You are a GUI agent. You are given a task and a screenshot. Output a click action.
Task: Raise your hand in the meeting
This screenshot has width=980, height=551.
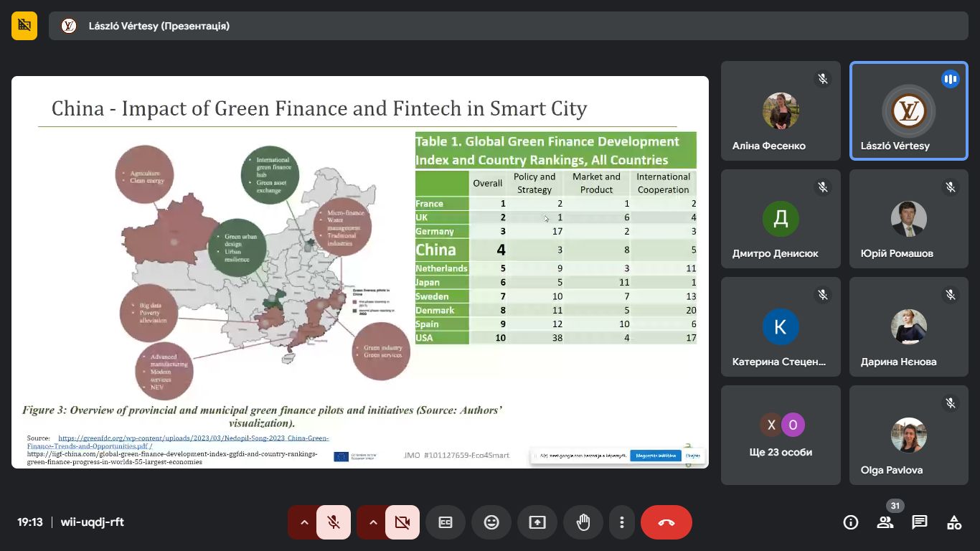(583, 522)
